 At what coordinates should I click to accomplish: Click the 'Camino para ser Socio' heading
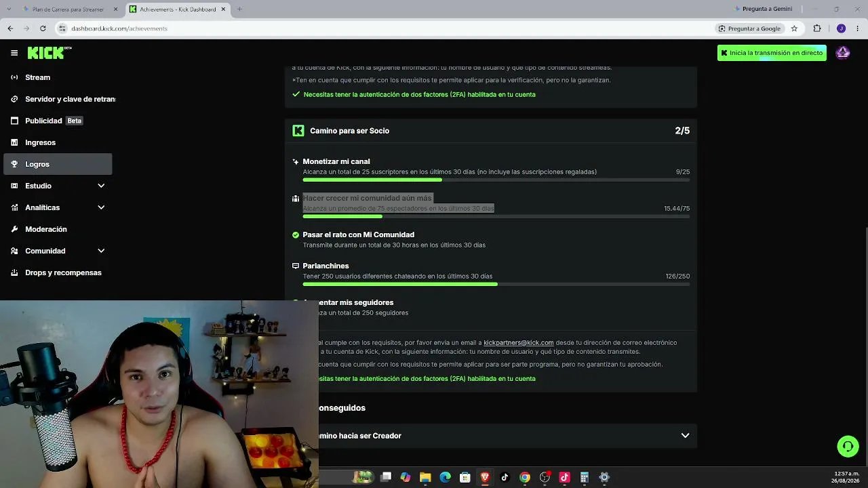point(349,131)
